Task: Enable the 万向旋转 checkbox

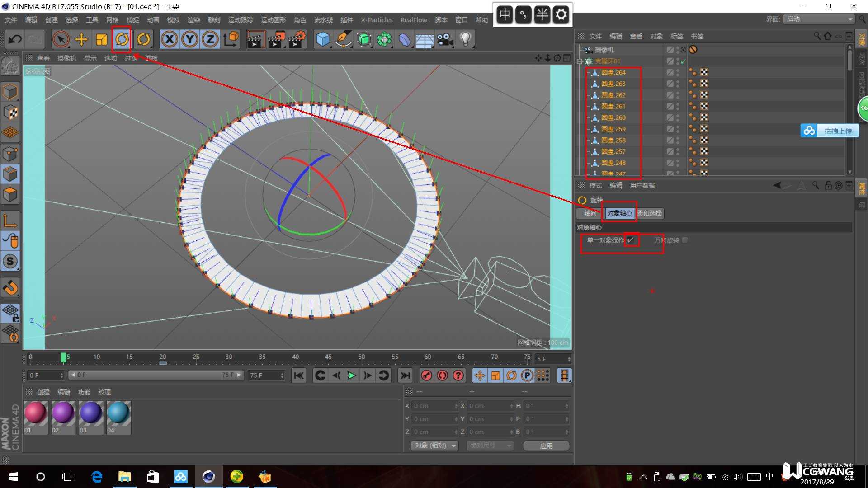Action: click(x=685, y=240)
